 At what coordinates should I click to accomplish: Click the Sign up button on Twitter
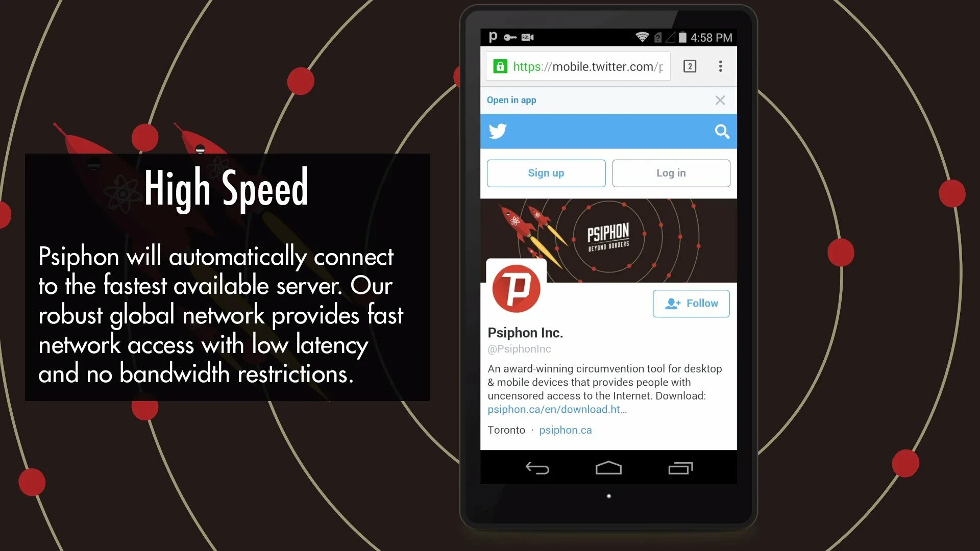click(547, 173)
